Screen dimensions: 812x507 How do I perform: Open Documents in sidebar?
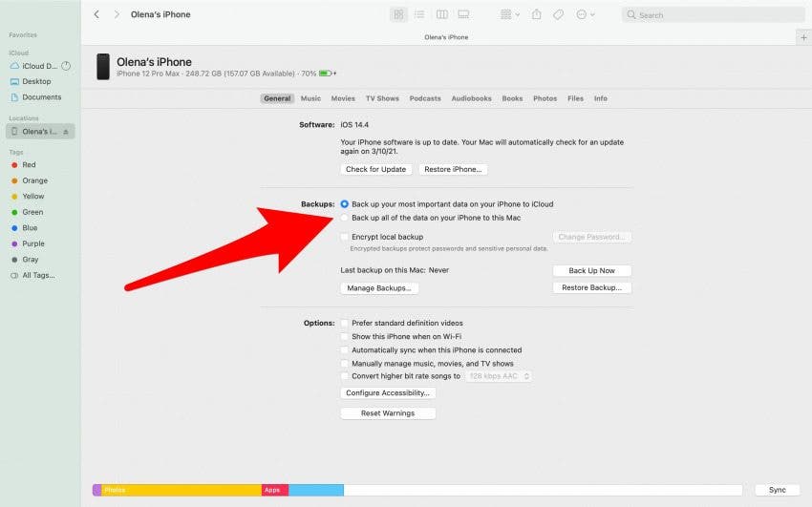[36, 96]
